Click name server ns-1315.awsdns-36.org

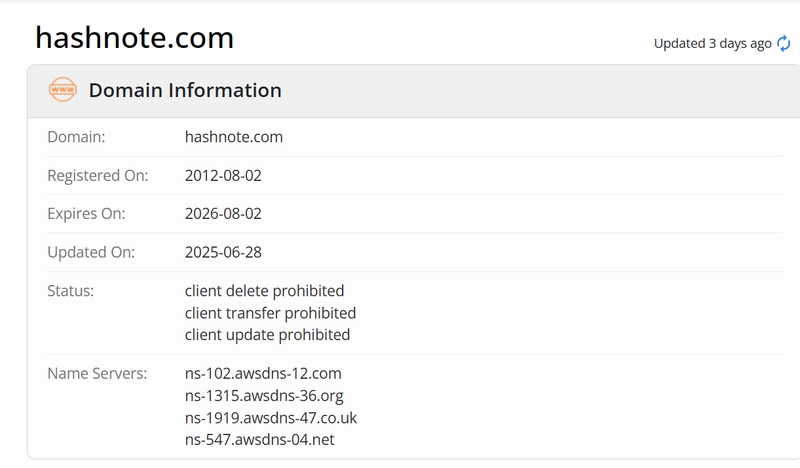click(x=264, y=396)
